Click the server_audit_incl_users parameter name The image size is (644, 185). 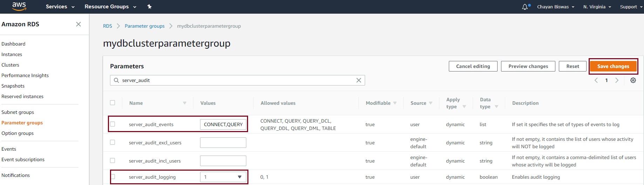[x=155, y=161]
